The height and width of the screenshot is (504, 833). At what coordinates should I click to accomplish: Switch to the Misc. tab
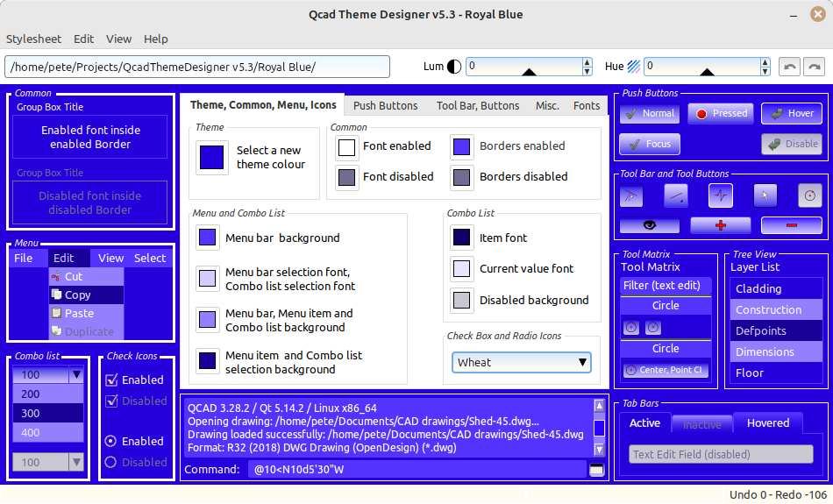click(x=547, y=106)
